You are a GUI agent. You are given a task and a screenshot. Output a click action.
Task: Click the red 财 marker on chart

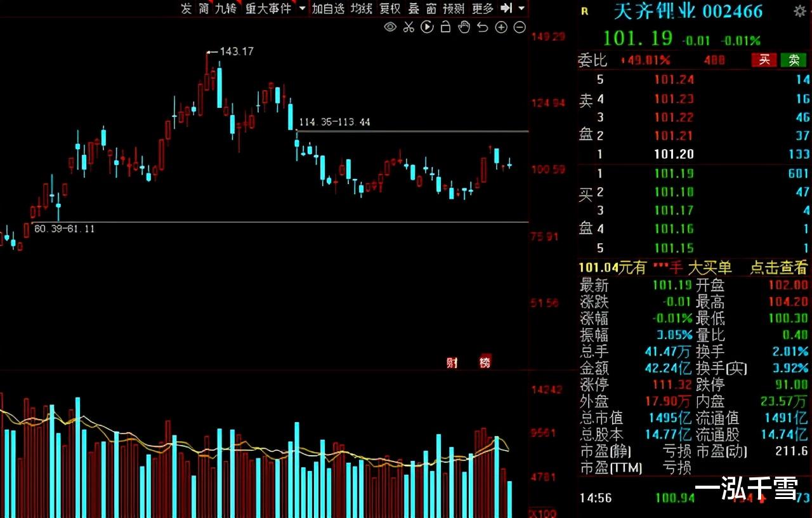452,362
